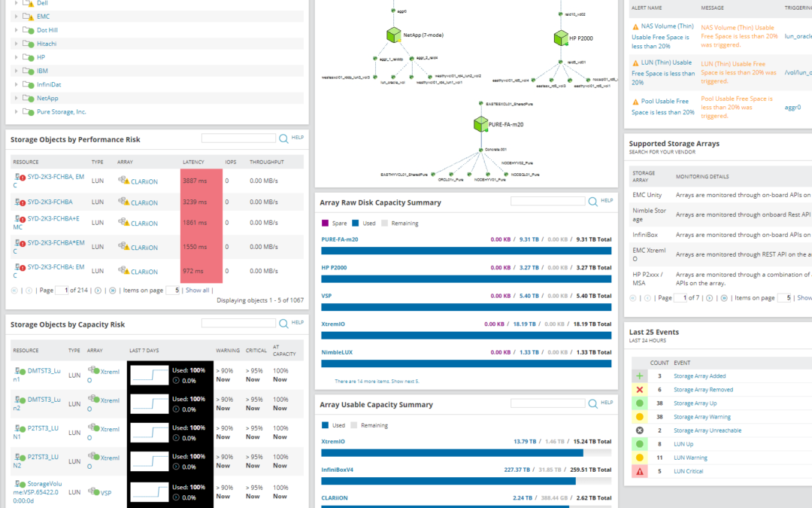Click the Used swatch in Raw Disk legend
The height and width of the screenshot is (508, 812).
pos(355,224)
